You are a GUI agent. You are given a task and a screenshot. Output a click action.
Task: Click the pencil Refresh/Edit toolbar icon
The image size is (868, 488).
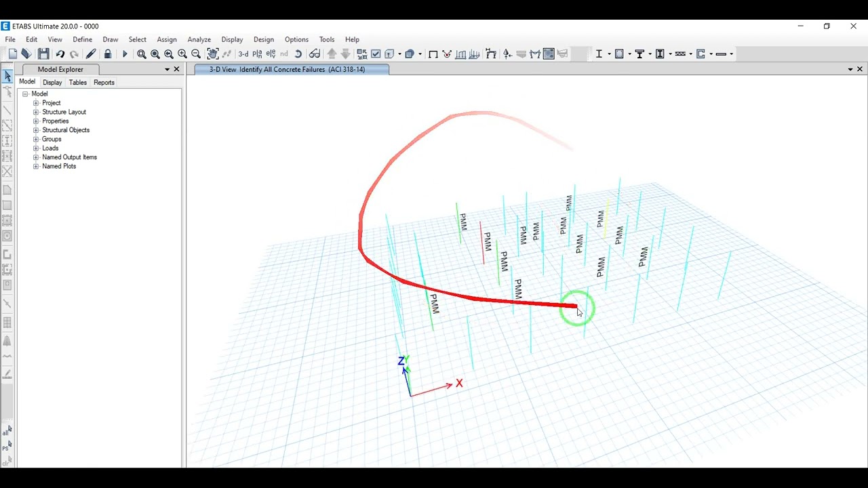tap(91, 54)
